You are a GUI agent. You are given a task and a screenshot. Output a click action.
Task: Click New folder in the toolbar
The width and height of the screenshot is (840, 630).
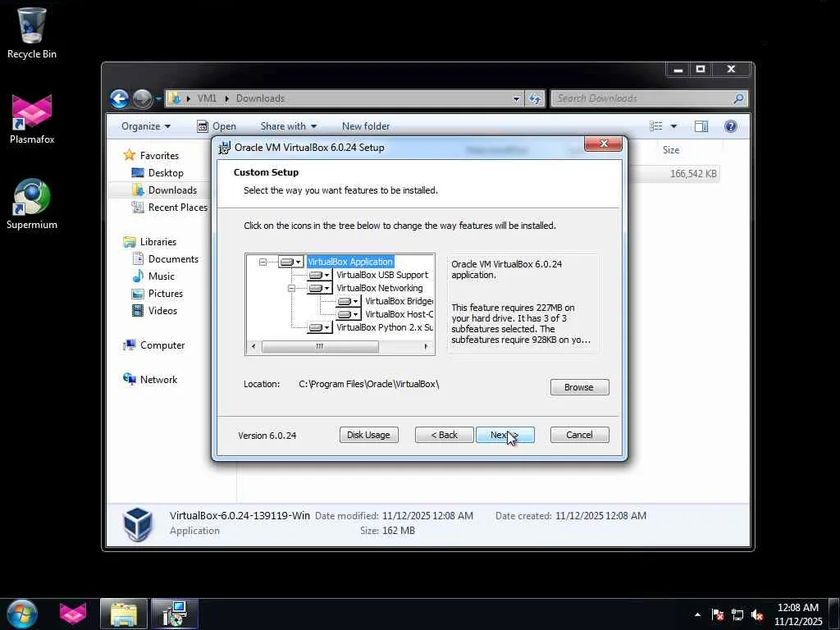(x=366, y=126)
